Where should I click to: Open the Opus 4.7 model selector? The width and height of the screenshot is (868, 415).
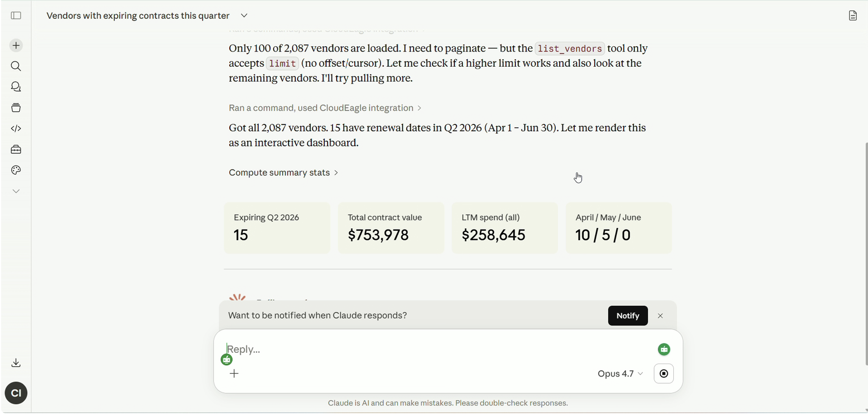point(620,374)
